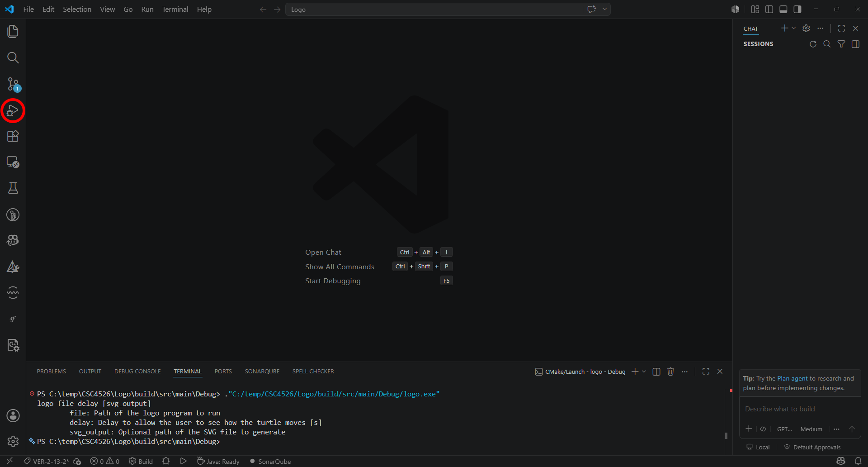Toggle the primary side bar layout button
Viewport: 868px width, 467px height.
coord(769,9)
